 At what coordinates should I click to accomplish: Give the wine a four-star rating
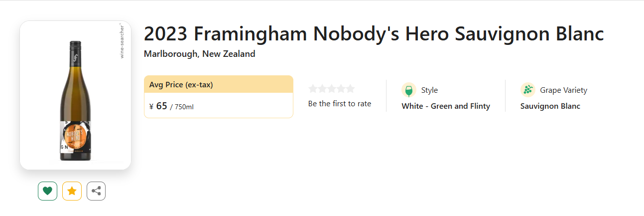tap(341, 89)
